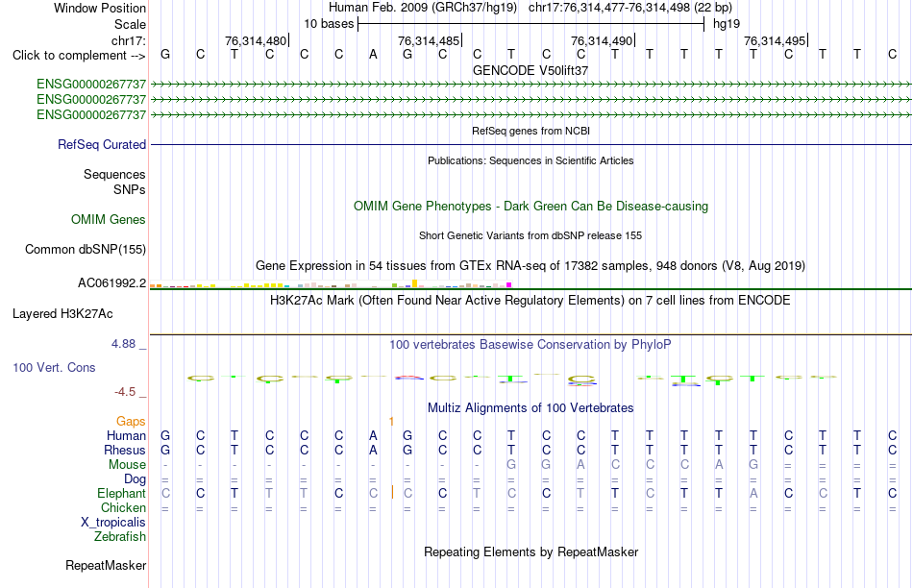Click the 'Window Position' track label

pos(100,8)
